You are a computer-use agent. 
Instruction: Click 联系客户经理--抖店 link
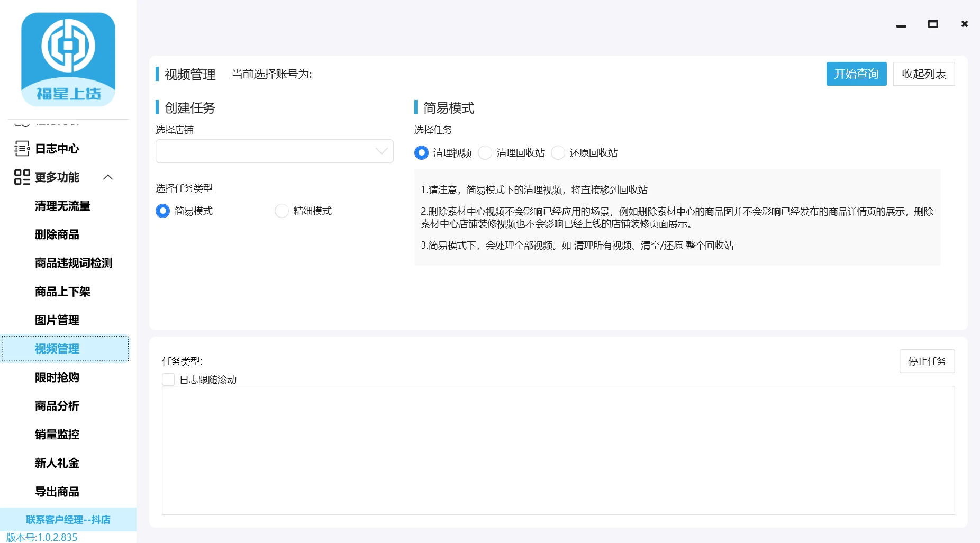point(68,520)
